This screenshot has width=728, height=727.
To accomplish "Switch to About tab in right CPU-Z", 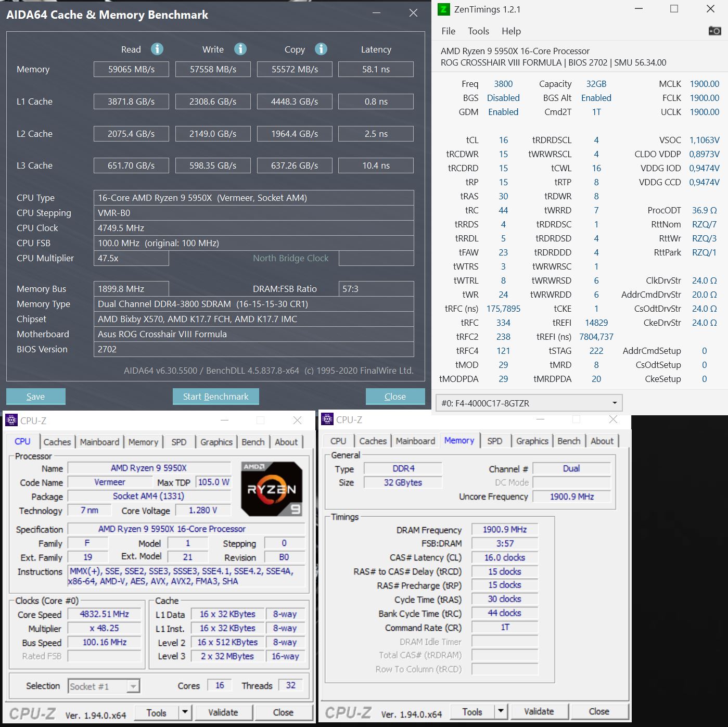I will pyautogui.click(x=602, y=441).
